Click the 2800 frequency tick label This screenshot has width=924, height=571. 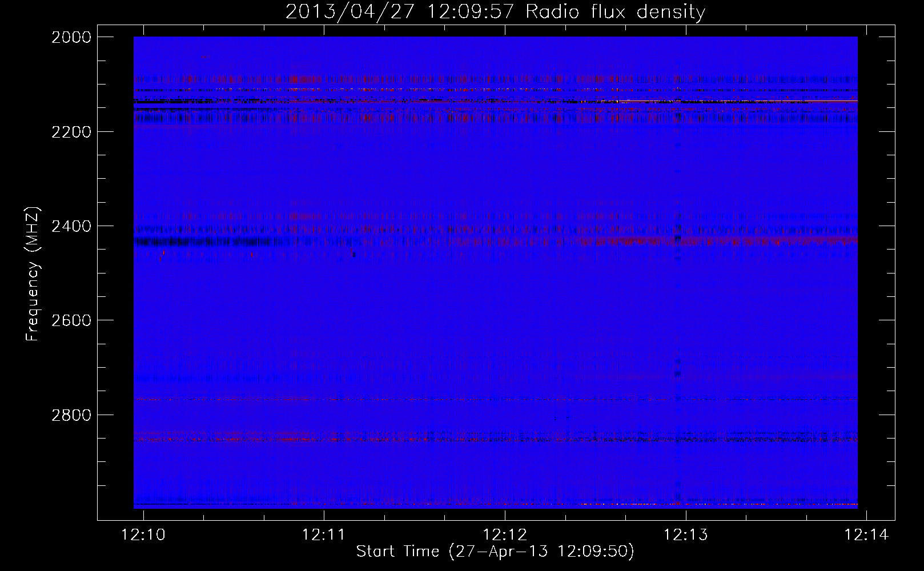coord(71,415)
